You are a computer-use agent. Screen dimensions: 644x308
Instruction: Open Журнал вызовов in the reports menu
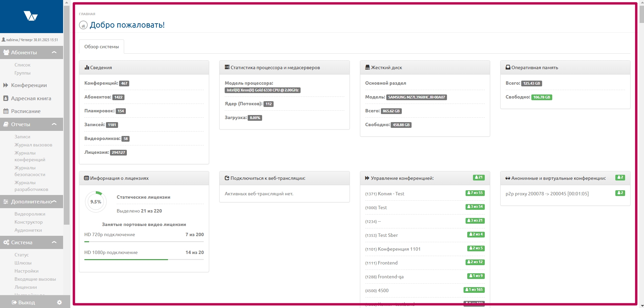click(x=33, y=145)
